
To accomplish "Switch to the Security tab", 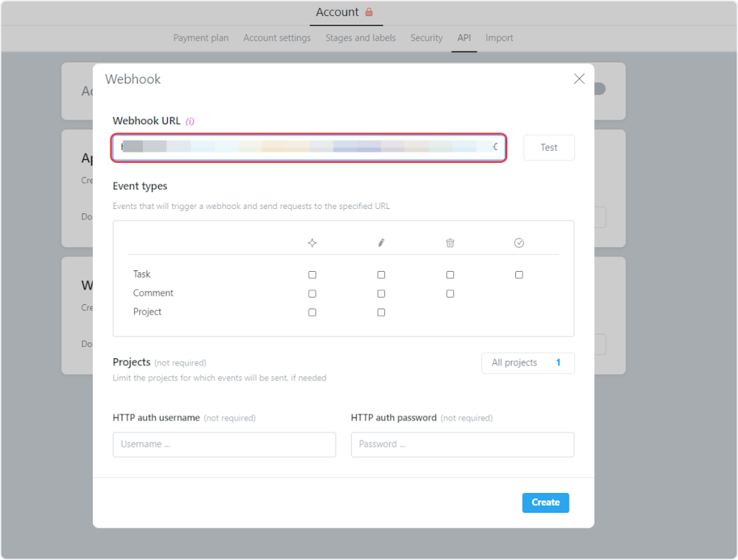I will (427, 38).
